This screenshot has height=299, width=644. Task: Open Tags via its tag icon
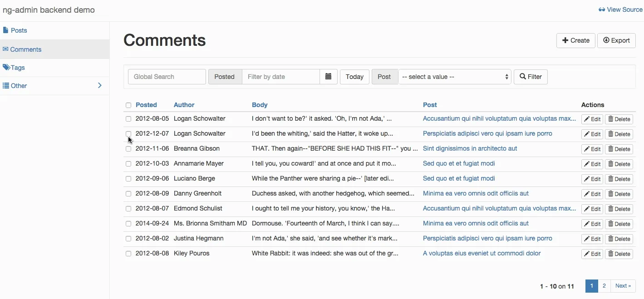pyautogui.click(x=6, y=67)
